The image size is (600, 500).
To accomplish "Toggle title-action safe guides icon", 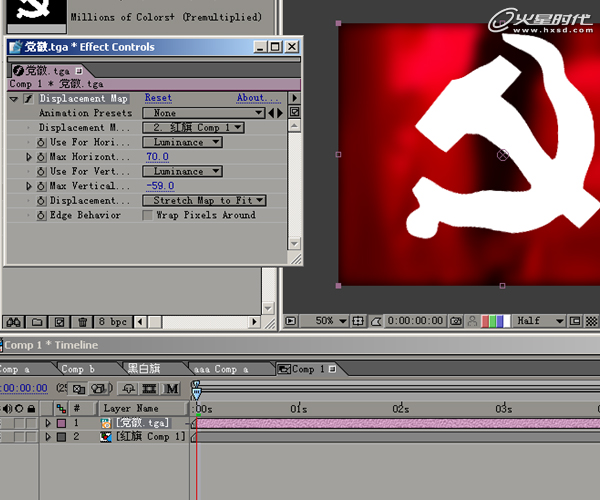I will 358,321.
